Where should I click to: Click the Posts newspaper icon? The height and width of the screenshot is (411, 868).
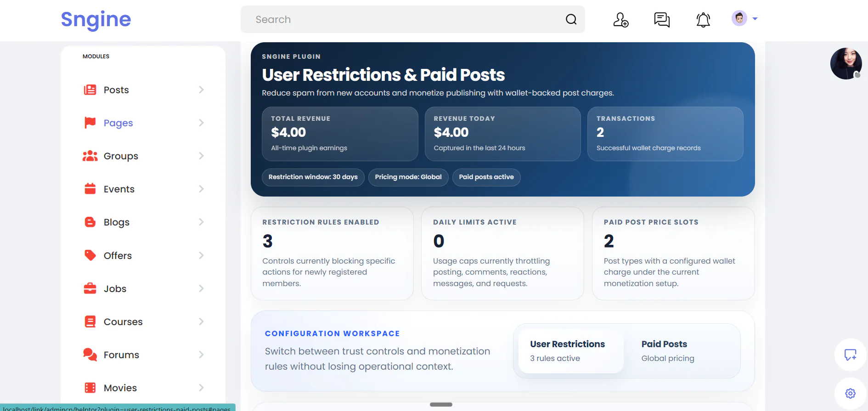pyautogui.click(x=90, y=90)
